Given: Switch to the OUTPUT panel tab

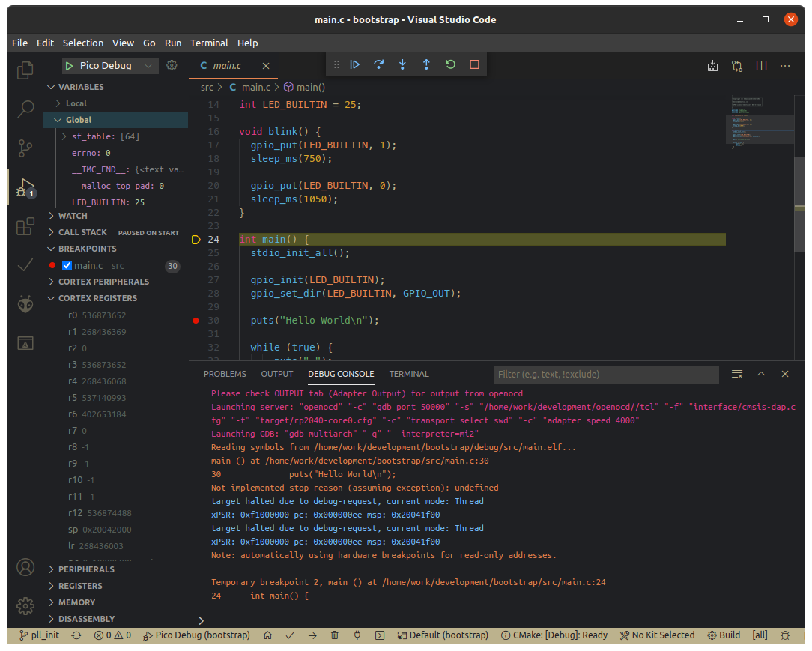Looking at the screenshot, I should pyautogui.click(x=276, y=374).
